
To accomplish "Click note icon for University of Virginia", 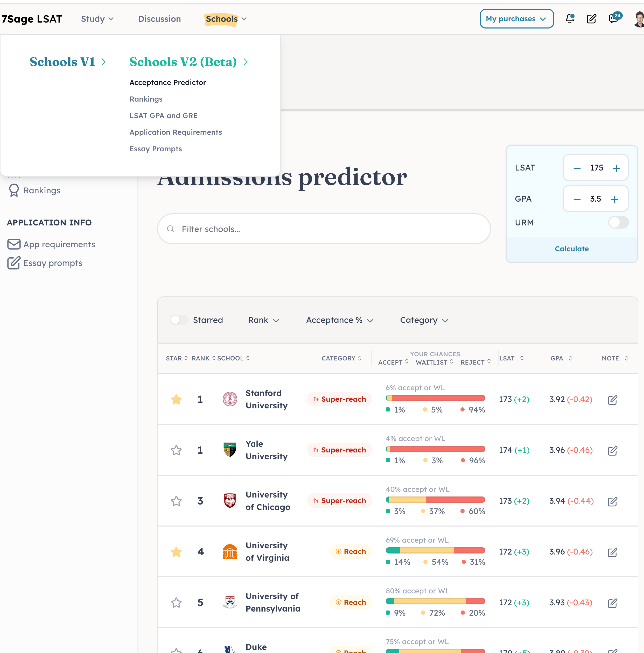I will 612,552.
